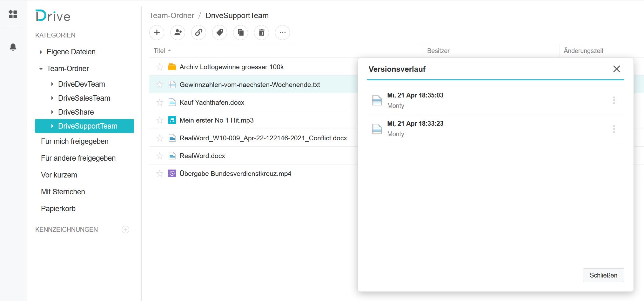Open the more-options menu in the toolbar

click(282, 32)
